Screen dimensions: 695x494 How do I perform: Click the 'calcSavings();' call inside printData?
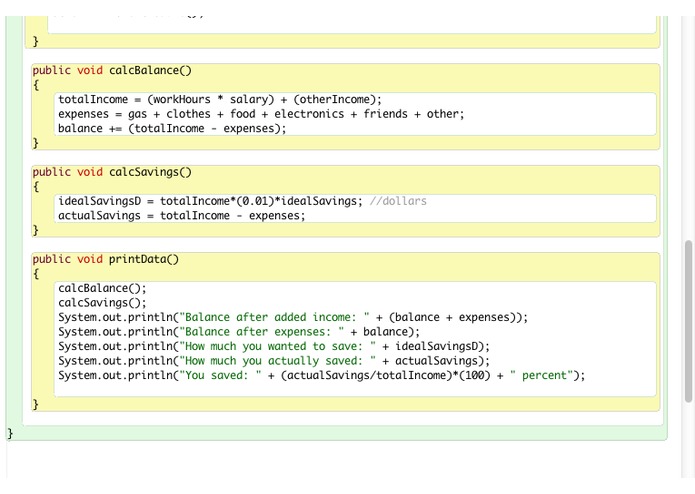(x=102, y=303)
